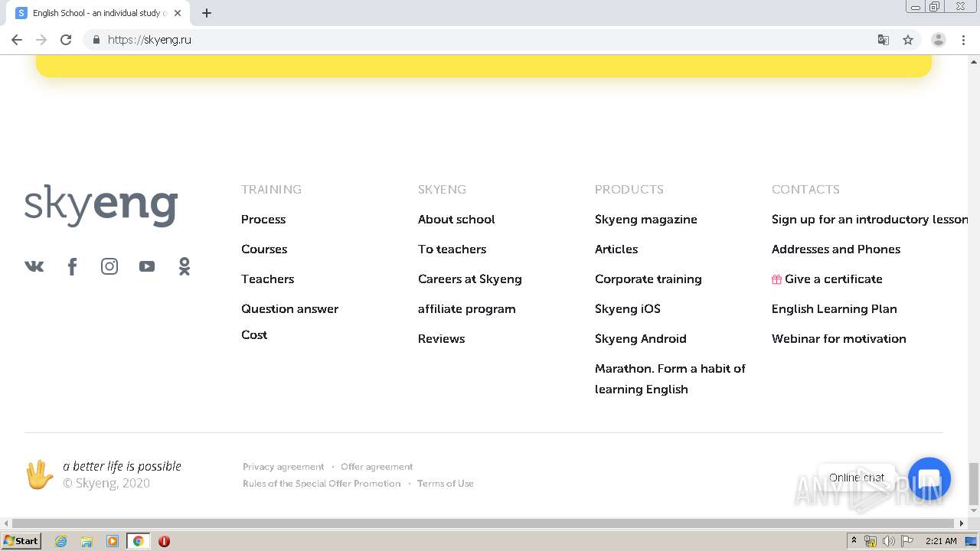This screenshot has width=980, height=551.
Task: Open a new browser tab
Action: tap(207, 13)
